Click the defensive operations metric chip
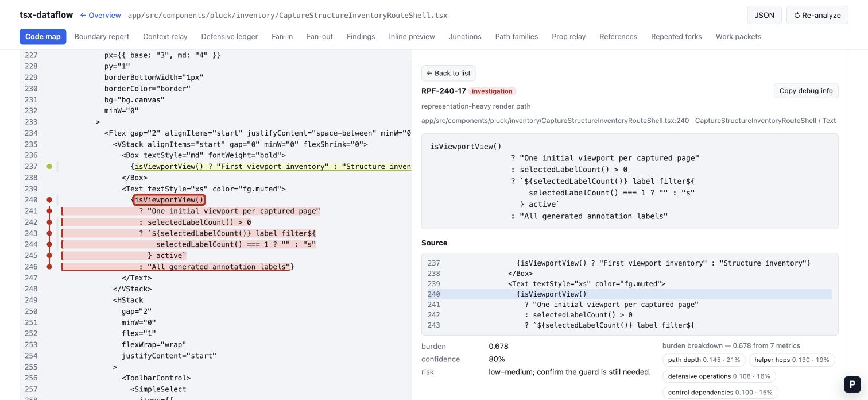This screenshot has height=400, width=868. tap(719, 376)
